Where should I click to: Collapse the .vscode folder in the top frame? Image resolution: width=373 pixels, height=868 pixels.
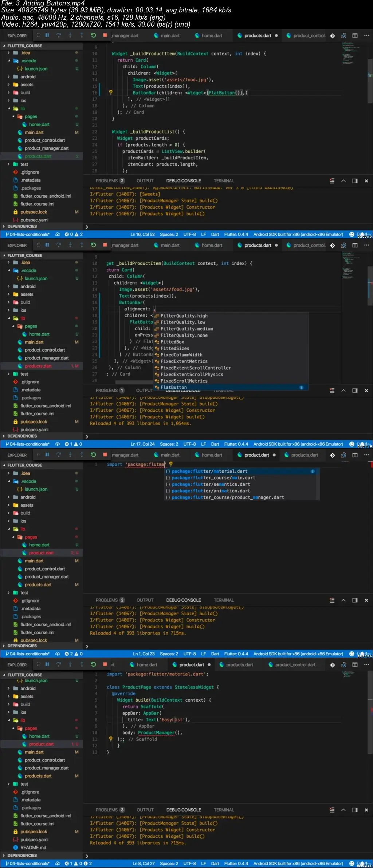pyautogui.click(x=9, y=61)
